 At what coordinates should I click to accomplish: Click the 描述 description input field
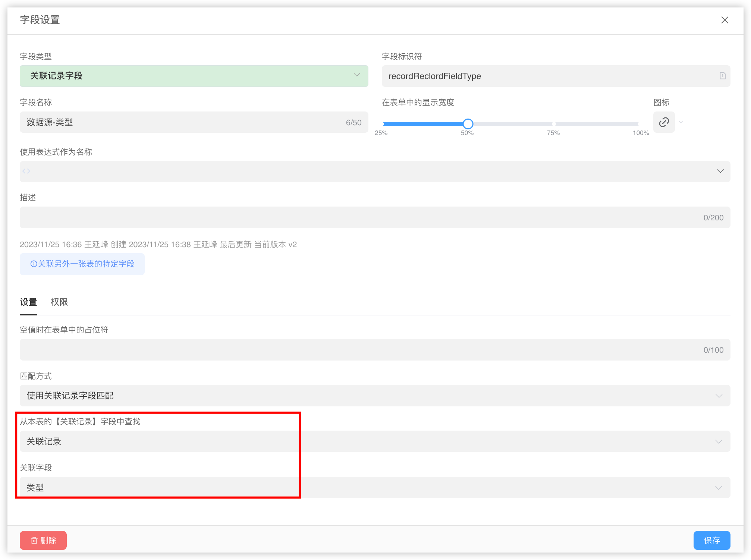click(x=358, y=217)
